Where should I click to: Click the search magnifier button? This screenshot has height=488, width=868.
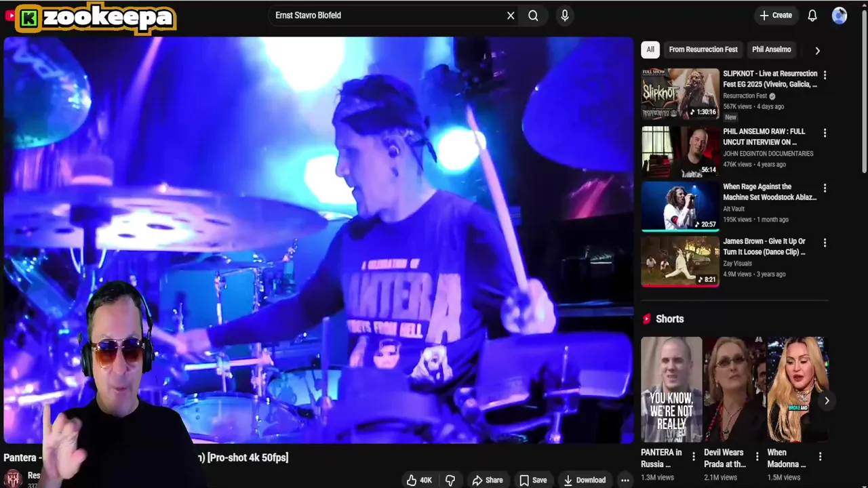click(x=533, y=16)
